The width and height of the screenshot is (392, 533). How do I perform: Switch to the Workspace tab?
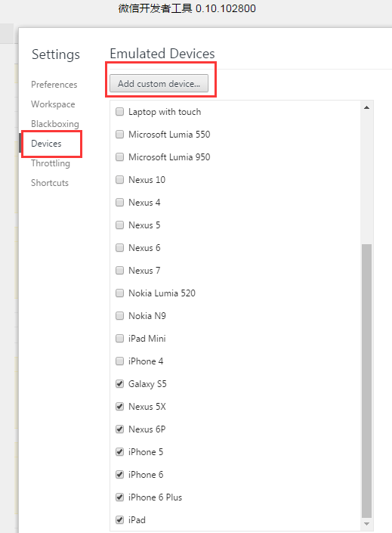tap(53, 104)
